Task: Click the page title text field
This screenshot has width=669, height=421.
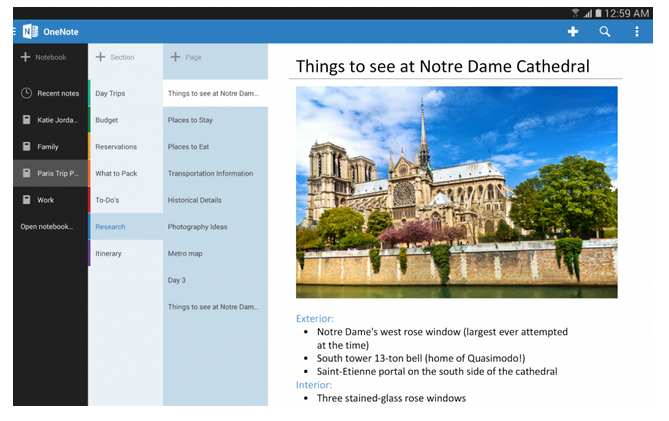Action: pos(442,66)
